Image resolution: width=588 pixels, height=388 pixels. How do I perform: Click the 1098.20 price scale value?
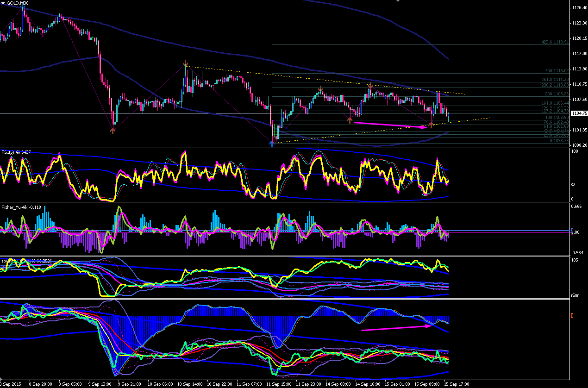[x=580, y=145]
